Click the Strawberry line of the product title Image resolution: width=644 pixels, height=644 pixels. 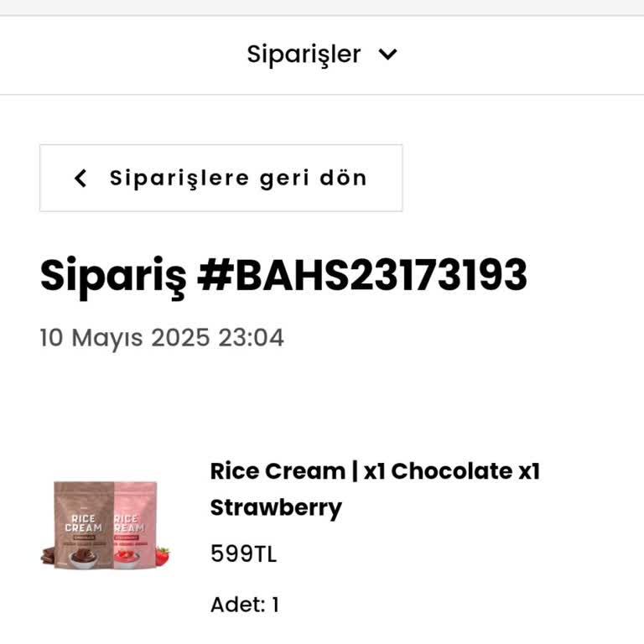[x=276, y=508]
